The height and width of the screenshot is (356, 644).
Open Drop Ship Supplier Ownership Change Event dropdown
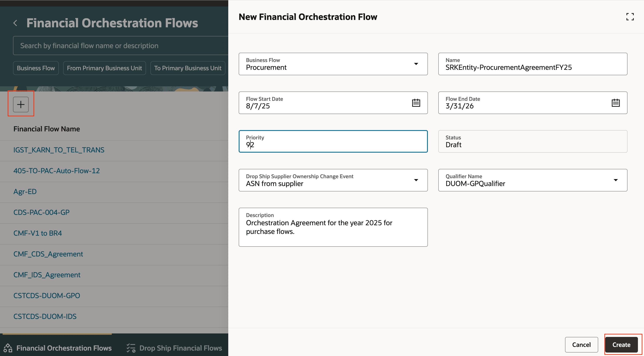[x=416, y=180]
